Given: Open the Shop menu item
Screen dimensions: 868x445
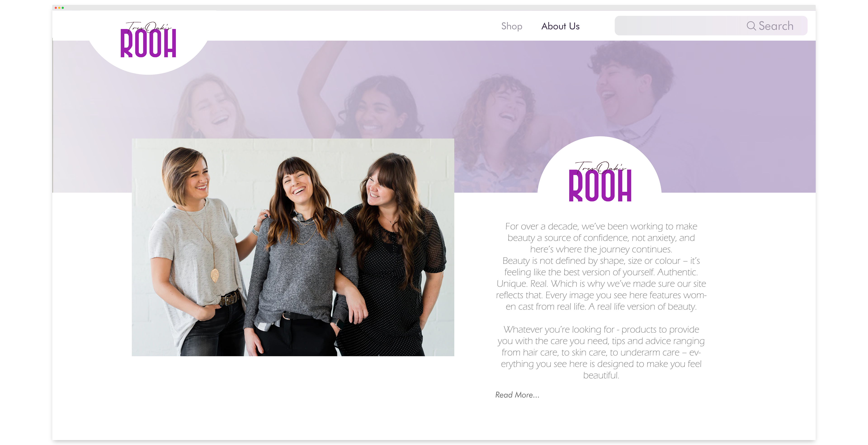Looking at the screenshot, I should point(512,26).
